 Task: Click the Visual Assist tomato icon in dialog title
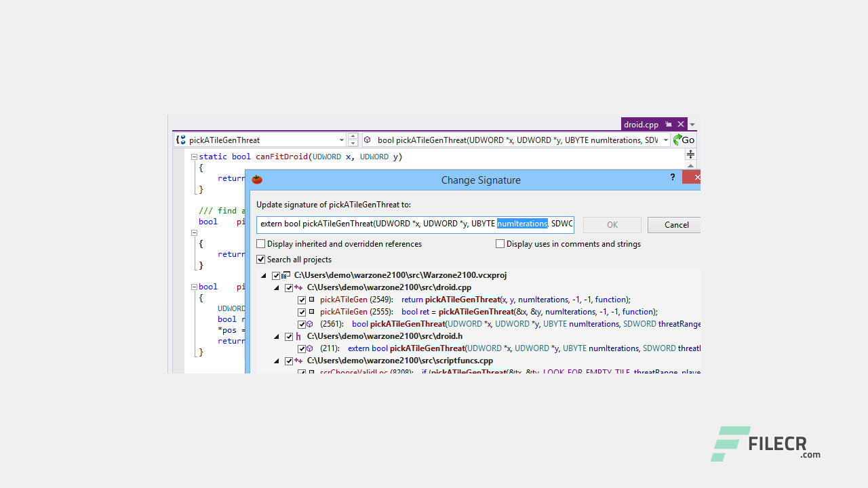pos(257,180)
